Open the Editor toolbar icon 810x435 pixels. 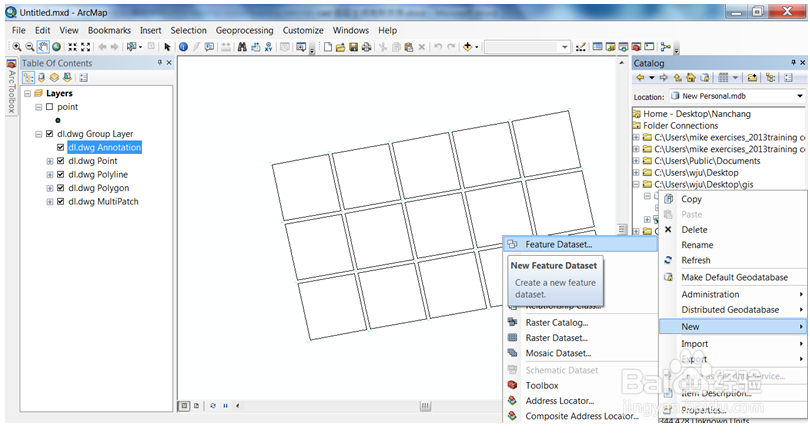pos(581,47)
